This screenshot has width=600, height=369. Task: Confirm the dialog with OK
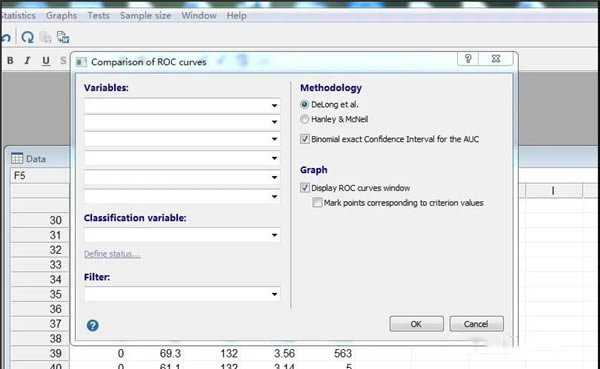coord(416,324)
